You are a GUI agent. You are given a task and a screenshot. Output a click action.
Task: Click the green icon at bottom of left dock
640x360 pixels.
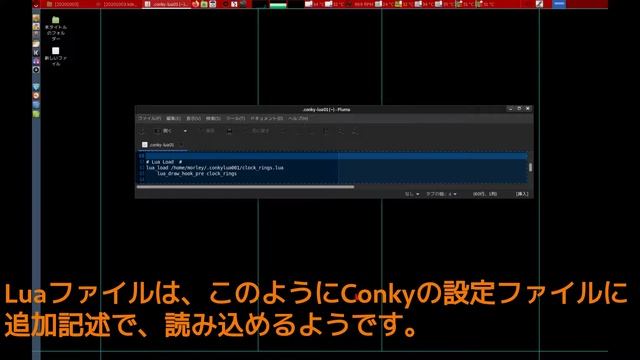coord(36,114)
